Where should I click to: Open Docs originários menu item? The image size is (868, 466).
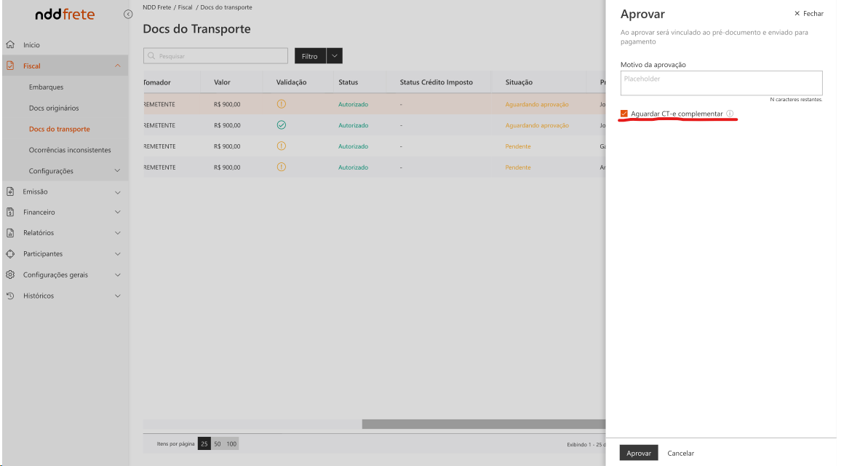(54, 108)
